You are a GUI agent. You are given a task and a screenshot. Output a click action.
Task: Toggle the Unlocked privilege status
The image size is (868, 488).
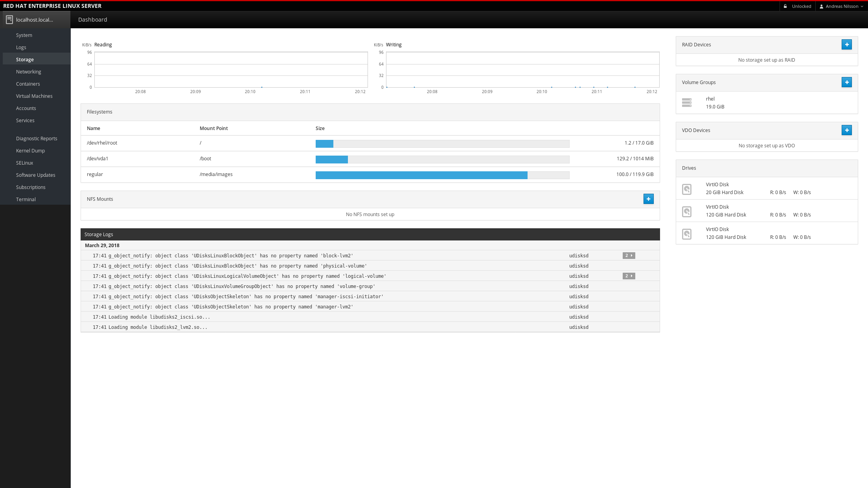tap(801, 6)
